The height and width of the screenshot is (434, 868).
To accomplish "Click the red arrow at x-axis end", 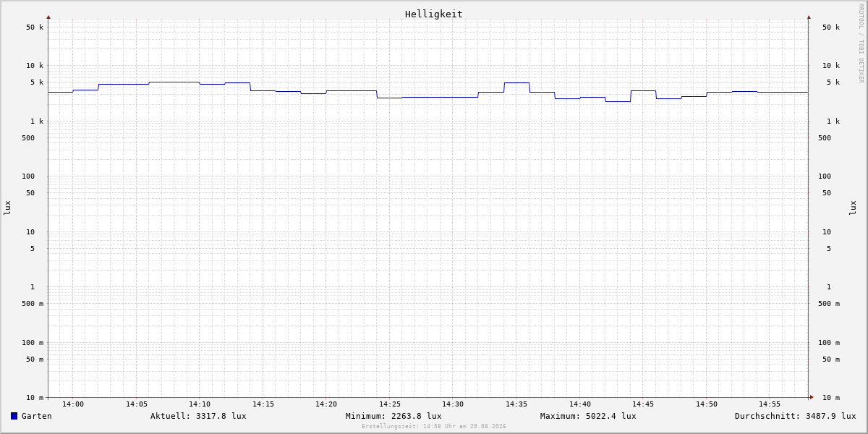I will (812, 397).
